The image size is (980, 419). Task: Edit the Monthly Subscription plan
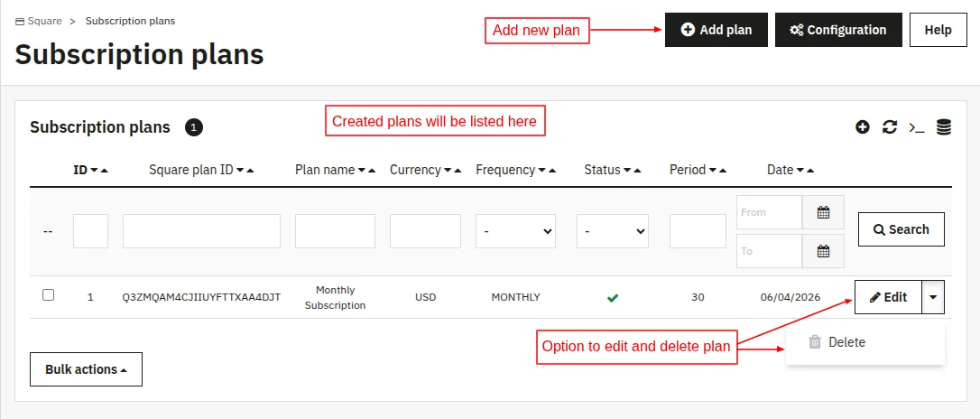(889, 297)
